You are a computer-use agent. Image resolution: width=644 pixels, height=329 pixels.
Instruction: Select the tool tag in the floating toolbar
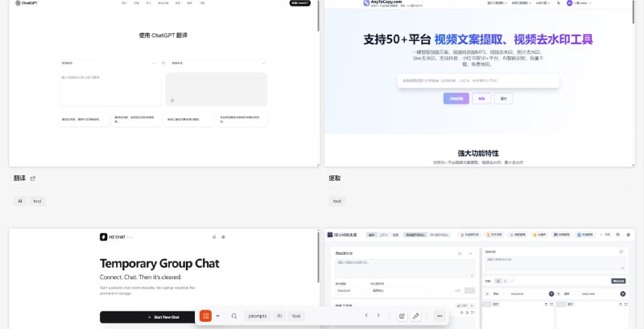tap(296, 316)
